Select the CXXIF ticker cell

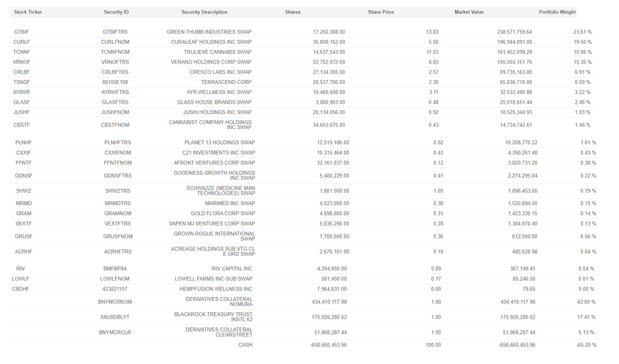point(24,153)
